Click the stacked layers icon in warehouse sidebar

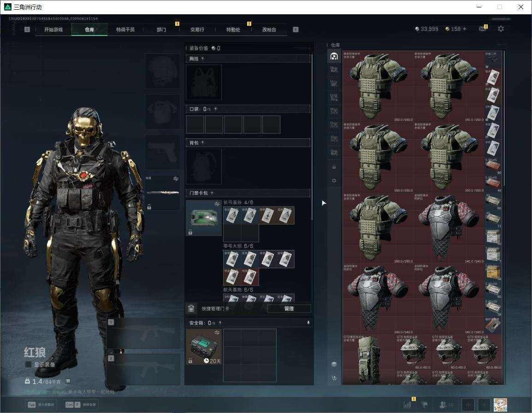tap(334, 364)
